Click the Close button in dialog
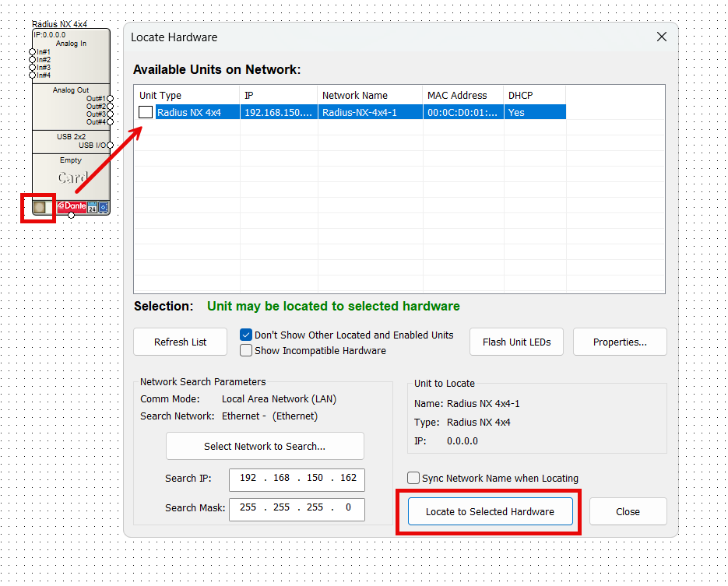This screenshot has height=586, width=728. [x=628, y=511]
